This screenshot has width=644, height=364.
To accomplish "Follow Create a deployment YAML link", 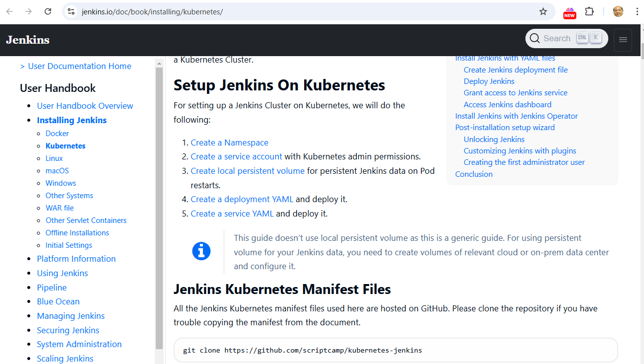I will click(242, 199).
